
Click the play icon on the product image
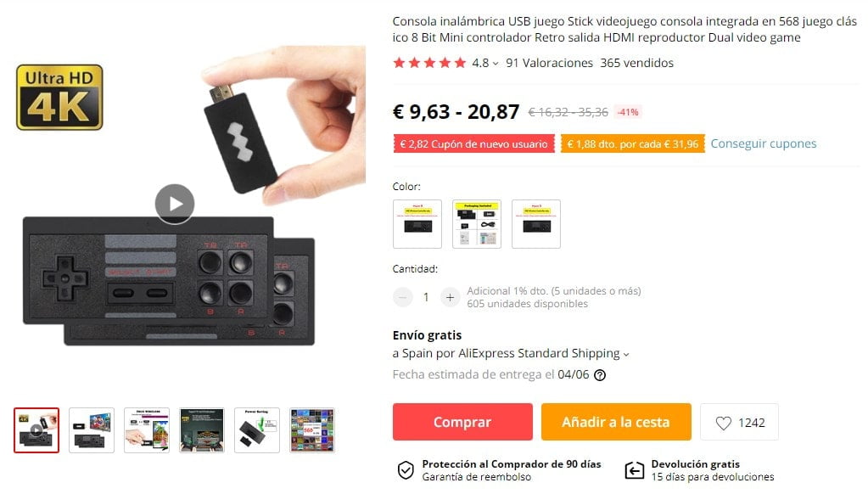(x=173, y=203)
